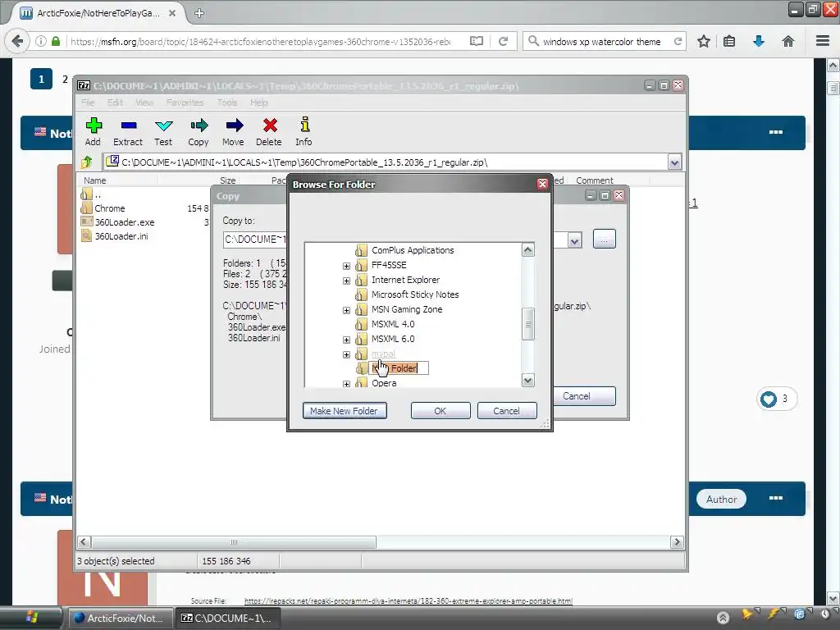Expand the MSXML 6.0 folder node
840x630 pixels.
[x=347, y=340]
